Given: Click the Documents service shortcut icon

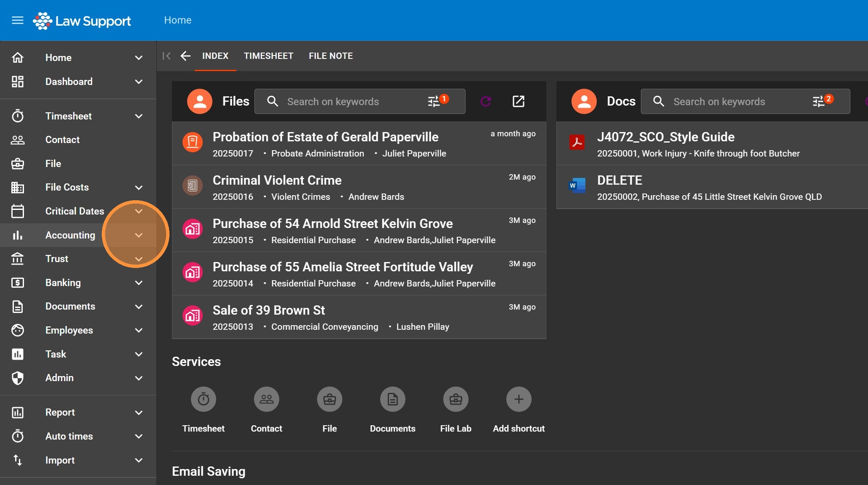Looking at the screenshot, I should click(392, 399).
